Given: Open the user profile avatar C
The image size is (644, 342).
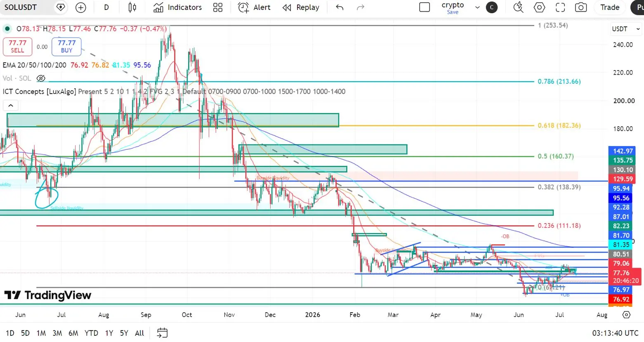Looking at the screenshot, I should pyautogui.click(x=492, y=7).
